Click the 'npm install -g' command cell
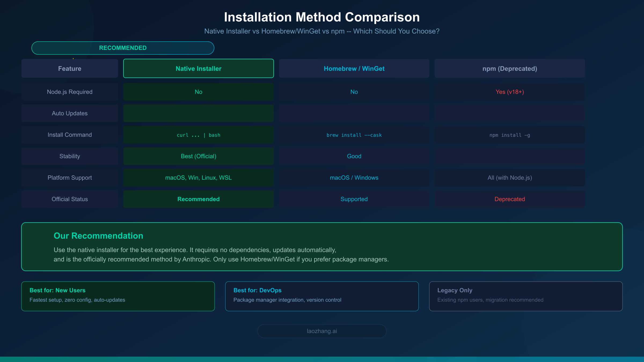This screenshot has height=362, width=644. (x=509, y=135)
